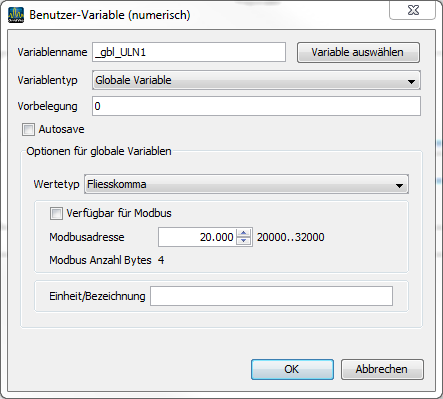Click the dialog title Benutzer-Variable (numerisch)
This screenshot has width=443, height=399.
[110, 15]
